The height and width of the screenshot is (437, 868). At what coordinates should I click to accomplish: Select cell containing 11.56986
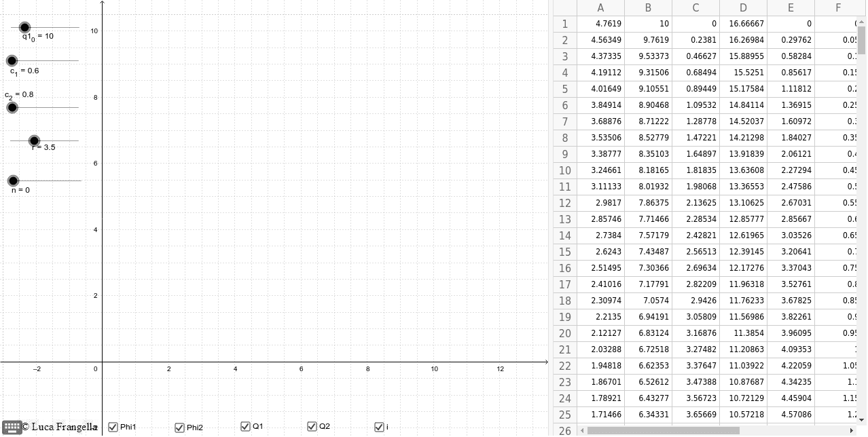tap(743, 317)
